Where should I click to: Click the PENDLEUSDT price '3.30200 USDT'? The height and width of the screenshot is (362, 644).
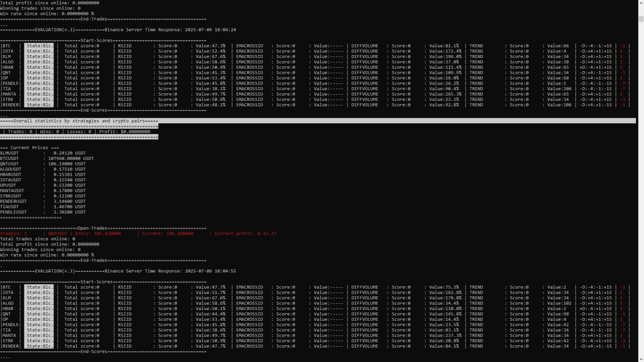(70, 212)
